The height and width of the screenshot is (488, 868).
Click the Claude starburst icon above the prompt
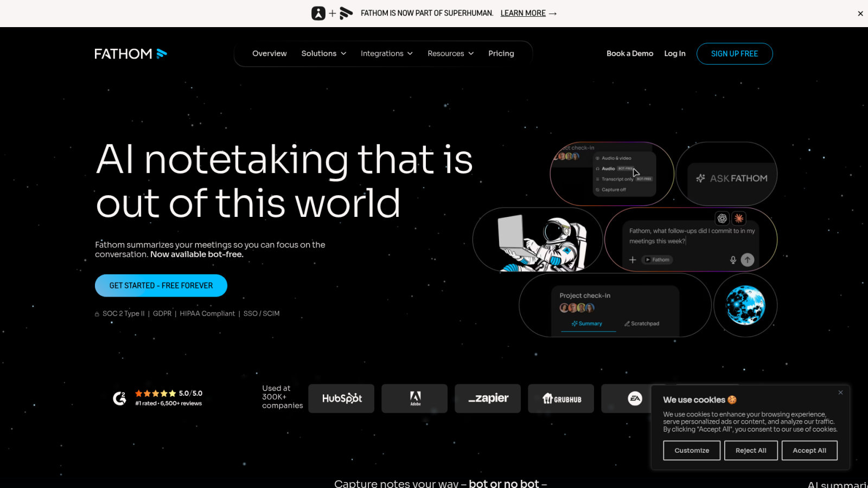pyautogui.click(x=739, y=219)
